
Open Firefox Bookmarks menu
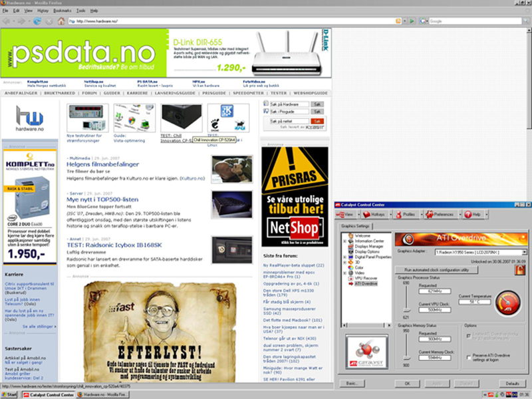click(x=62, y=11)
